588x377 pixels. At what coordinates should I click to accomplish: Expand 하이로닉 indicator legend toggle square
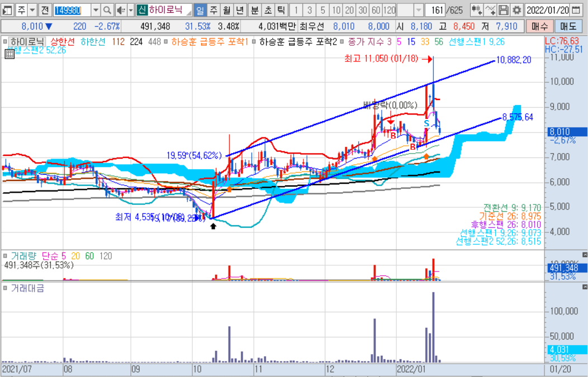pyautogui.click(x=5, y=41)
